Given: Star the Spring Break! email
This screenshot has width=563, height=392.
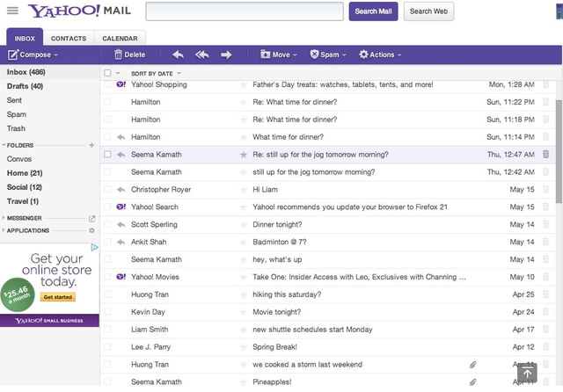Looking at the screenshot, I should pos(244,347).
